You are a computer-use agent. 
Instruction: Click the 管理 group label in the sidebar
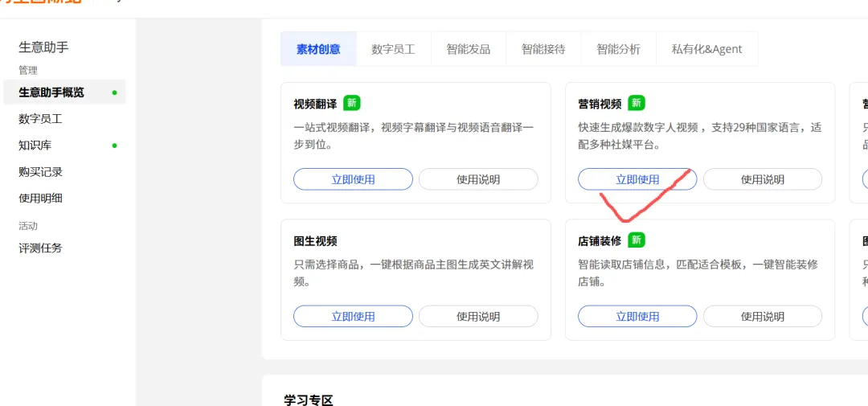28,70
